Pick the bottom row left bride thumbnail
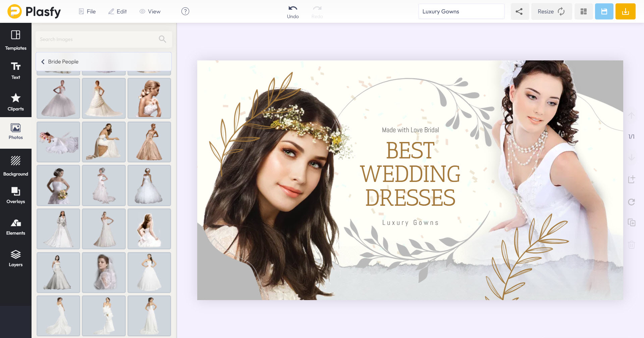The width and height of the screenshot is (644, 338). coord(58,316)
